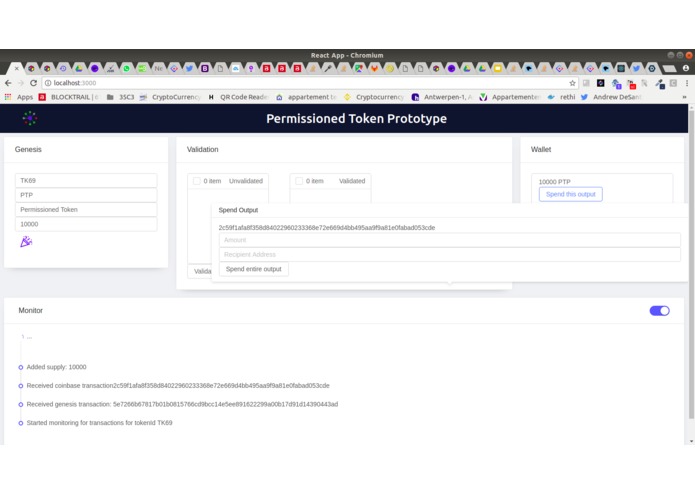Click the browser Back arrow
This screenshot has width=695, height=494.
point(8,83)
